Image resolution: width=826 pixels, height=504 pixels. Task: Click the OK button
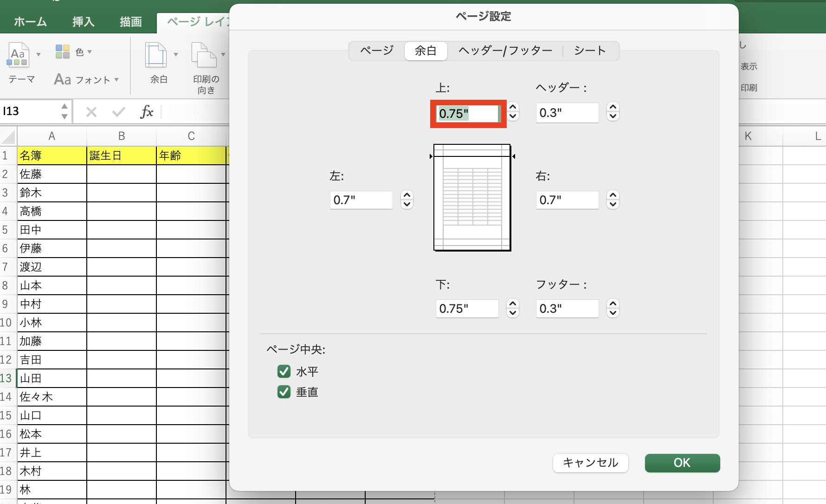(x=682, y=463)
